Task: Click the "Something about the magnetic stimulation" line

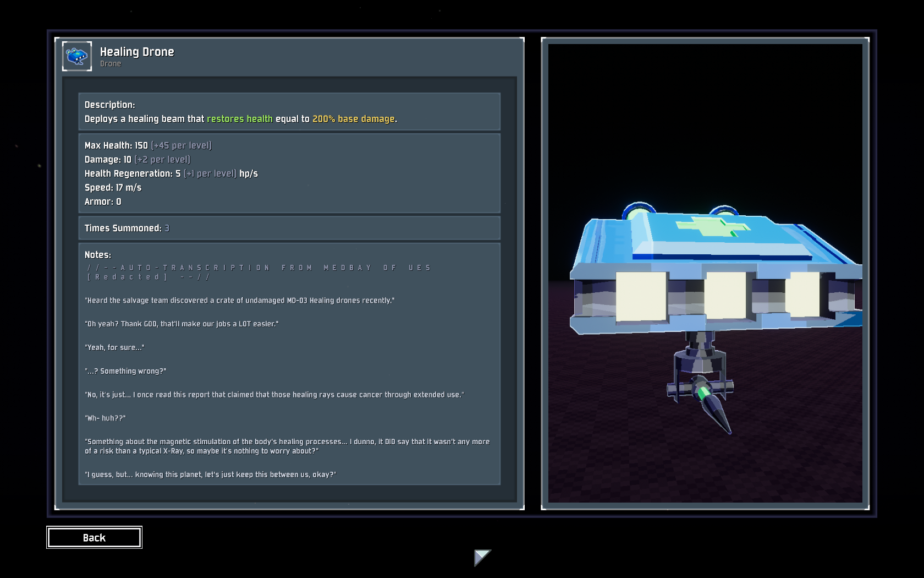Action: point(287,446)
